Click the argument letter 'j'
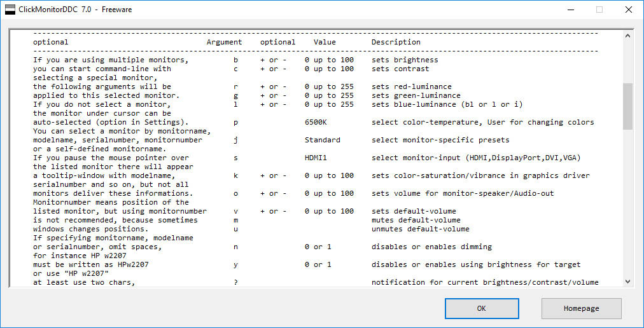Screen dimensions: 644x328 [x=235, y=140]
